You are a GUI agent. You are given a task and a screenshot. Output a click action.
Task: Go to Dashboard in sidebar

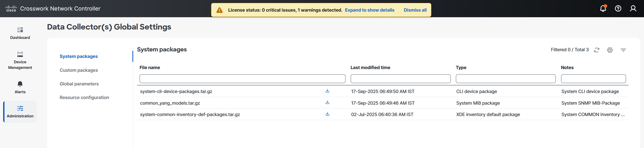pos(20,33)
